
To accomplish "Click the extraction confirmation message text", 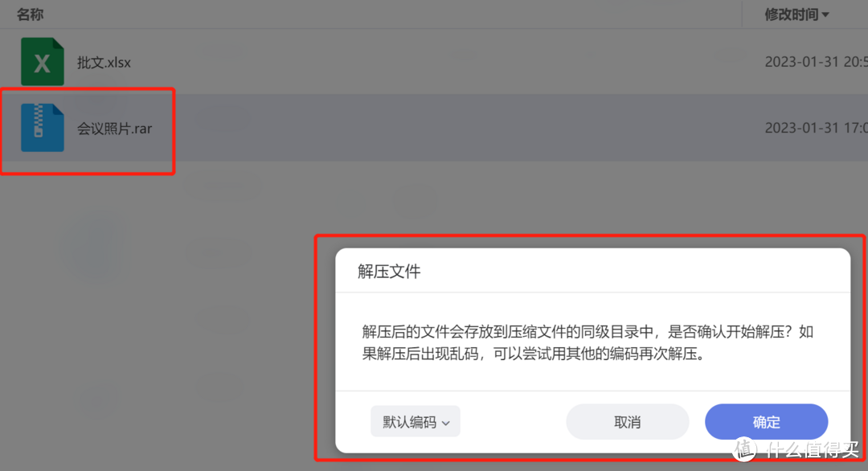I will (588, 342).
